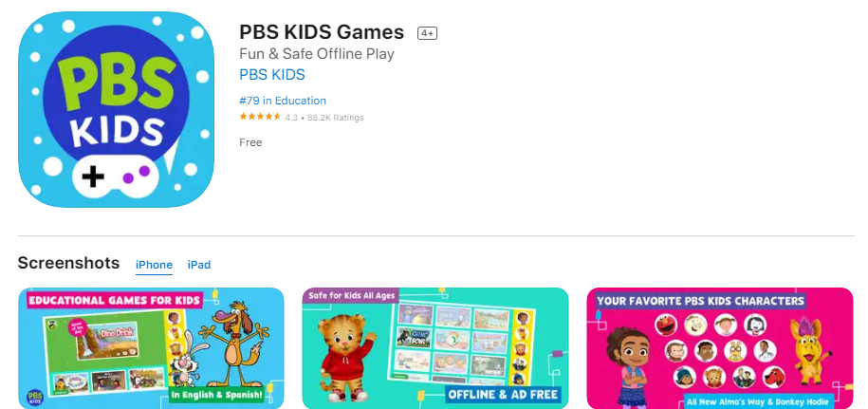868x409 pixels.
Task: Open the Educational Games for Kids screenshot
Action: coord(151,348)
